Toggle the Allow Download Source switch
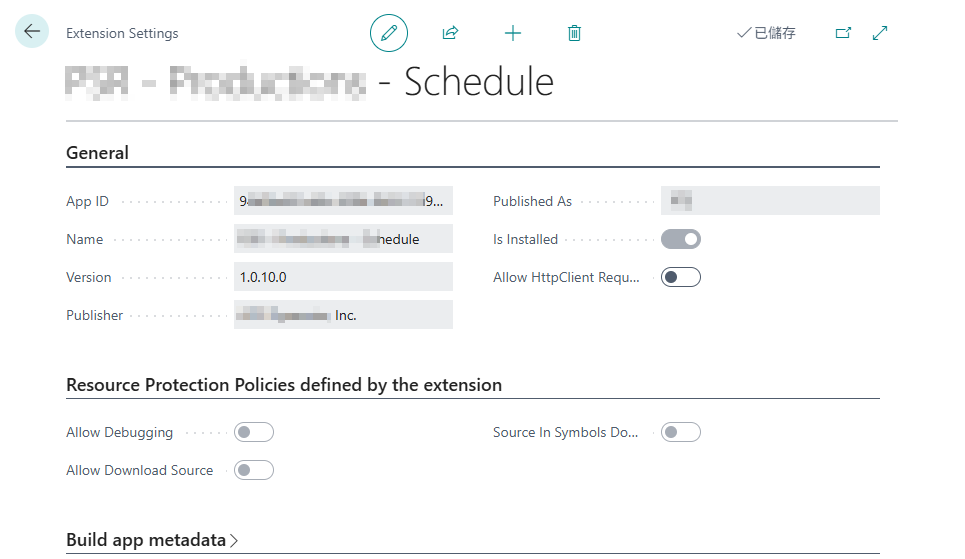 [x=253, y=470]
